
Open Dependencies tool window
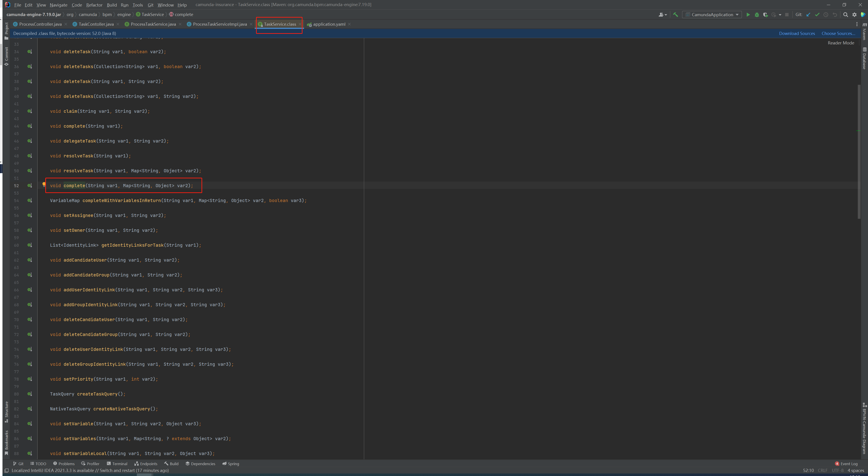point(200,464)
